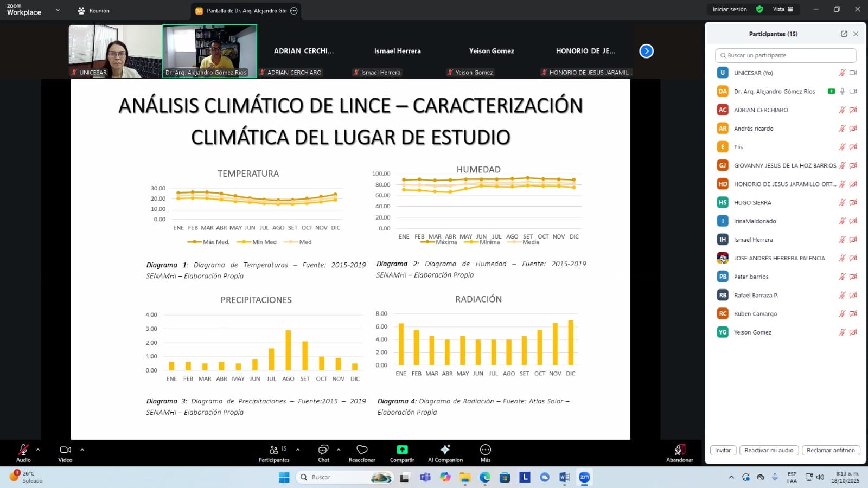Click the Más more options icon
The height and width of the screenshot is (488, 868).
486,450
